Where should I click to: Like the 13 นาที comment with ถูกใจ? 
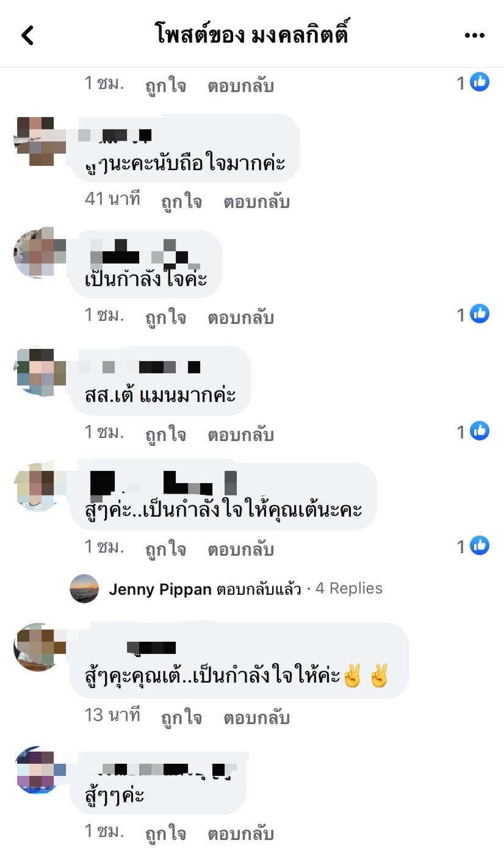point(182,718)
